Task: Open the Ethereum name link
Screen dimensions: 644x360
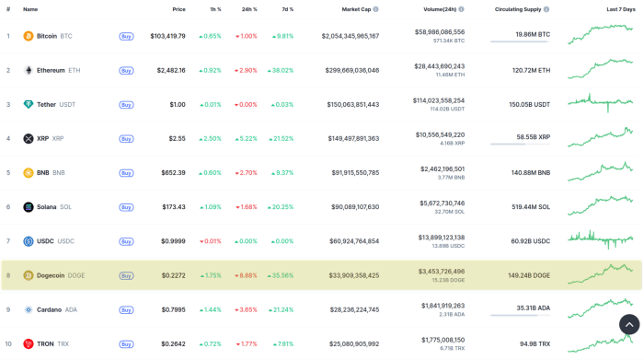Action: point(51,70)
